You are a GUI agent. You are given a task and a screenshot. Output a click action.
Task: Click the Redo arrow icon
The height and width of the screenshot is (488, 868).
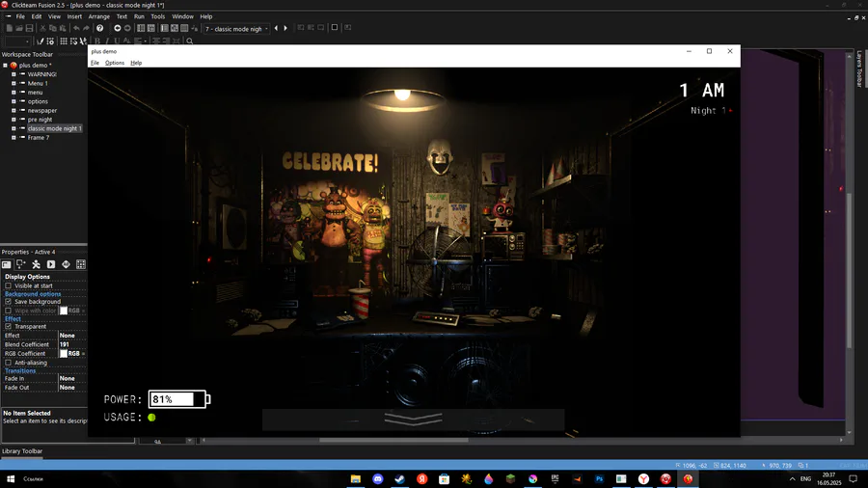coord(87,28)
